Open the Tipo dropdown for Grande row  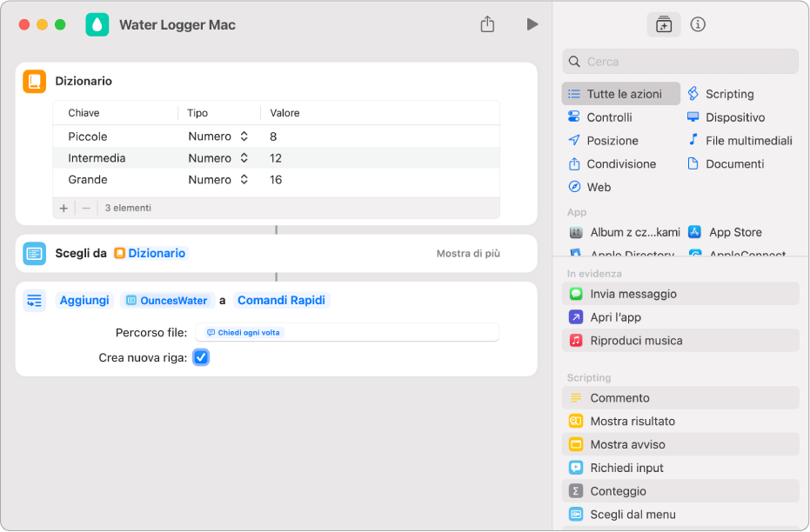(218, 180)
